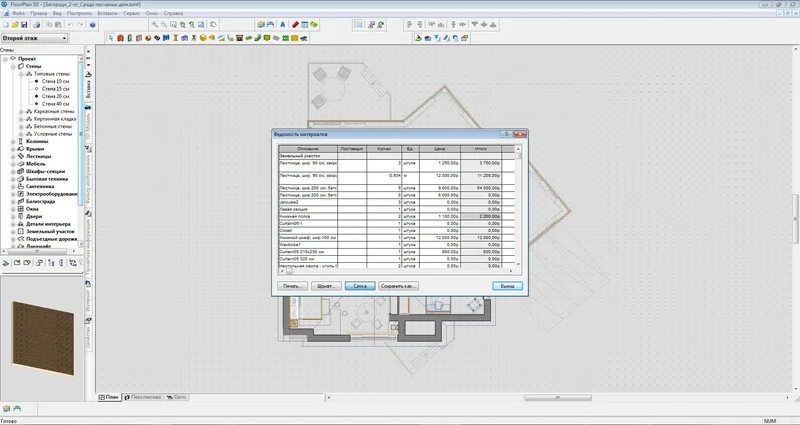The image size is (800, 425).
Task: Expand the Лестницы tree node
Action: (x=13, y=156)
